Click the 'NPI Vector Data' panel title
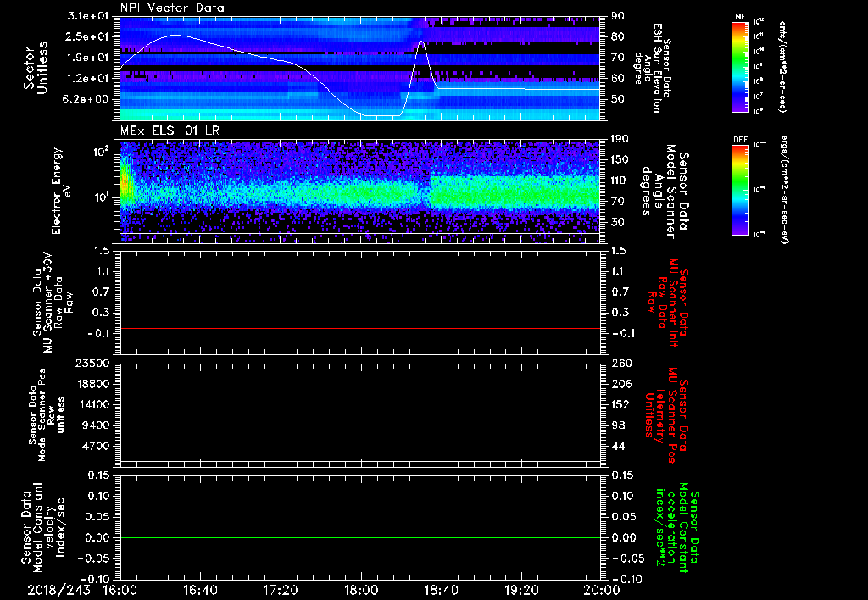The image size is (868, 600). point(172,8)
